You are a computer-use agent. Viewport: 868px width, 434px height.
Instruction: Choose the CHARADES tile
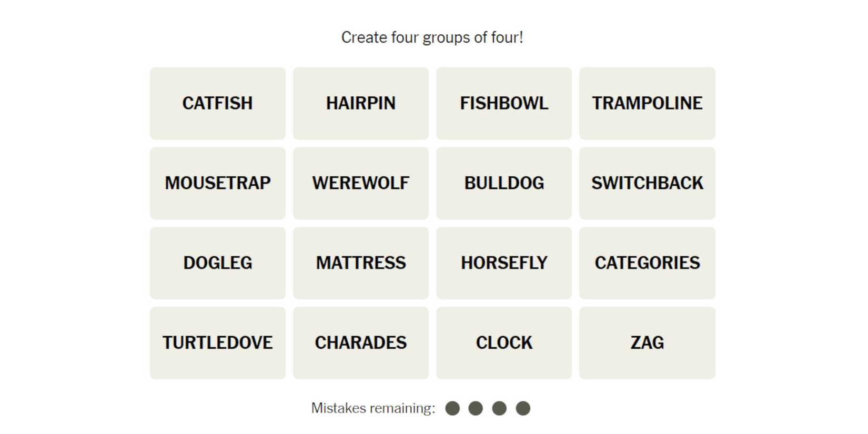360,343
